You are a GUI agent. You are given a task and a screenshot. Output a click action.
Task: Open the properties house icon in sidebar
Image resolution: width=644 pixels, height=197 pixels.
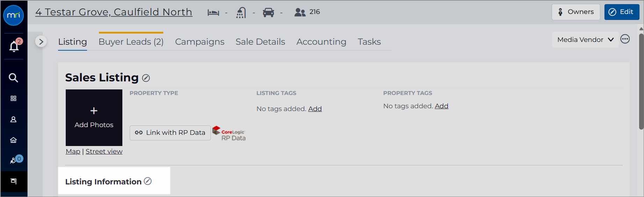coord(13,140)
